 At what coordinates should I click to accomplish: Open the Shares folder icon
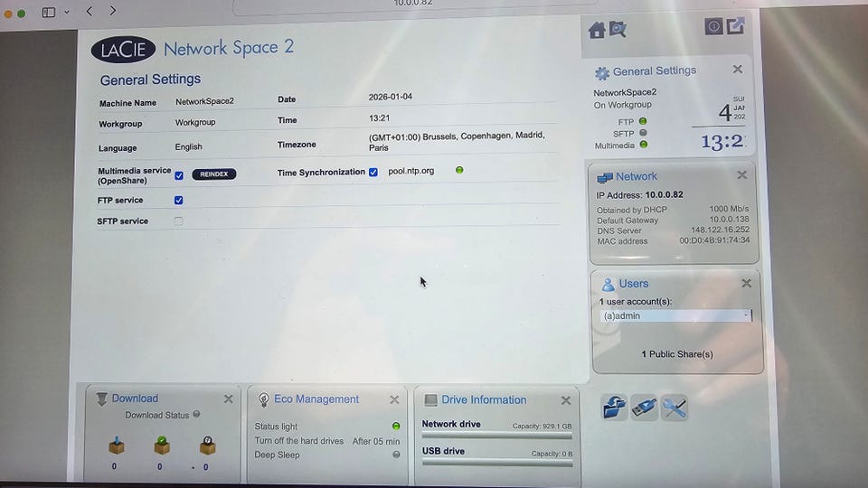pyautogui.click(x=614, y=408)
